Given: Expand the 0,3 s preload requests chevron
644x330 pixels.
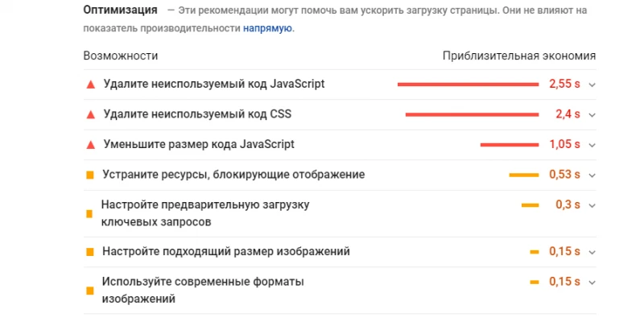Looking at the screenshot, I should [592, 205].
